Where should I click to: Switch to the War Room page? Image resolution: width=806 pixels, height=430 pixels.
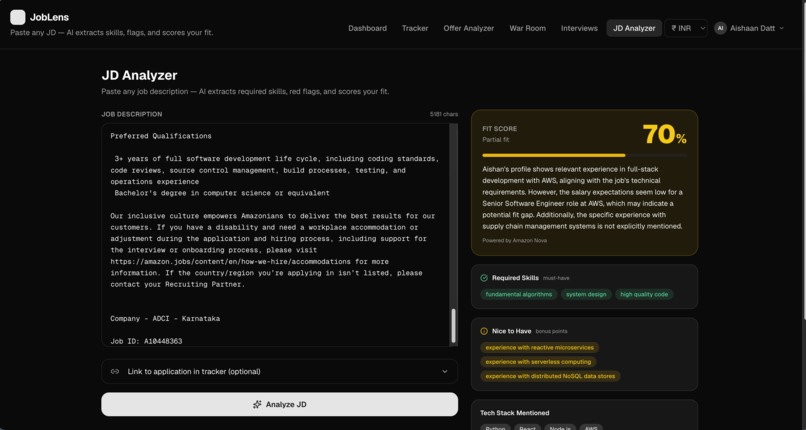pyautogui.click(x=527, y=28)
